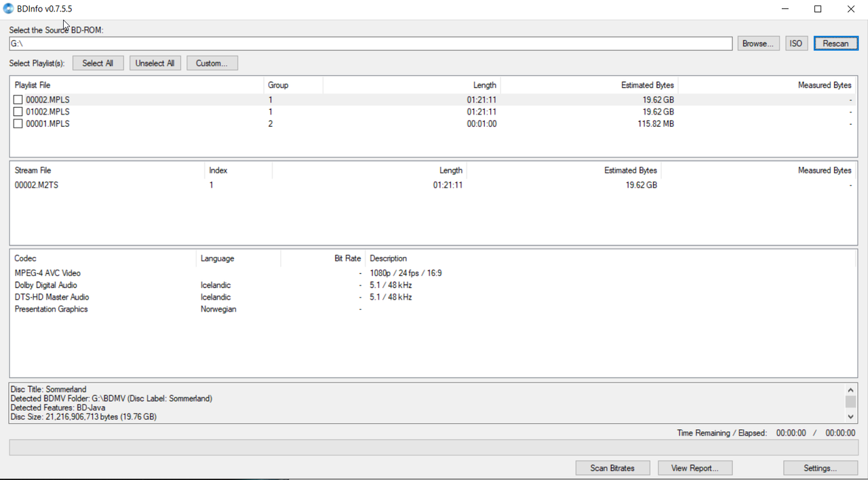The image size is (868, 480).
Task: Click Language column header
Action: [x=238, y=259]
